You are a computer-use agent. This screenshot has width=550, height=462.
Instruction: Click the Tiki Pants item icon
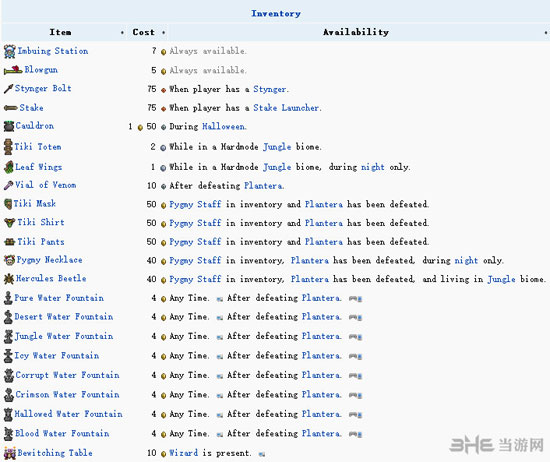9,242
